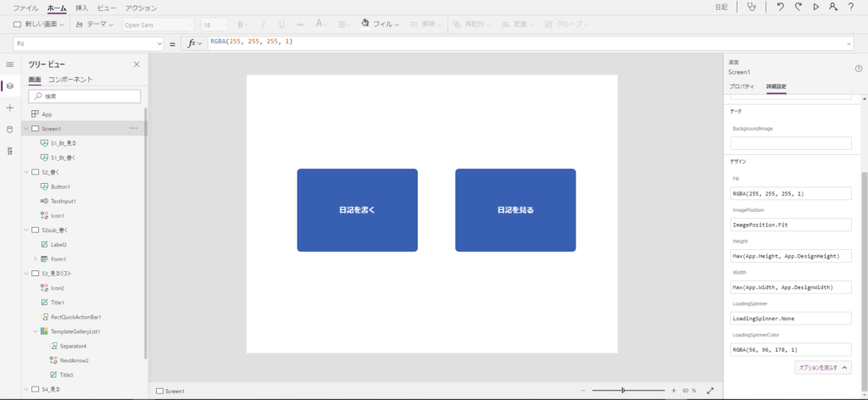Click the zoom slider in the status bar
Image resolution: width=868 pixels, height=400 pixels.
623,391
